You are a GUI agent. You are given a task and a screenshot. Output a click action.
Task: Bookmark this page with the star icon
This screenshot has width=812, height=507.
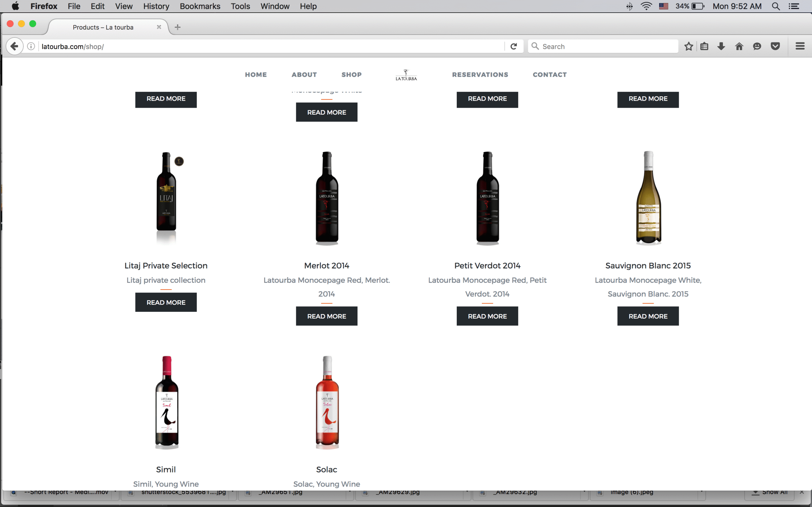pyautogui.click(x=689, y=46)
